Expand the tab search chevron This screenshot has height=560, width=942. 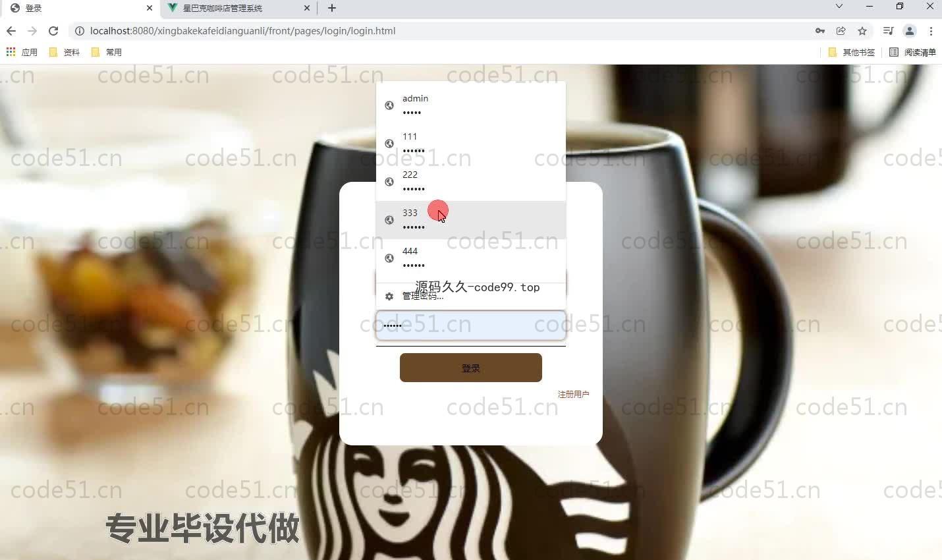tap(839, 7)
